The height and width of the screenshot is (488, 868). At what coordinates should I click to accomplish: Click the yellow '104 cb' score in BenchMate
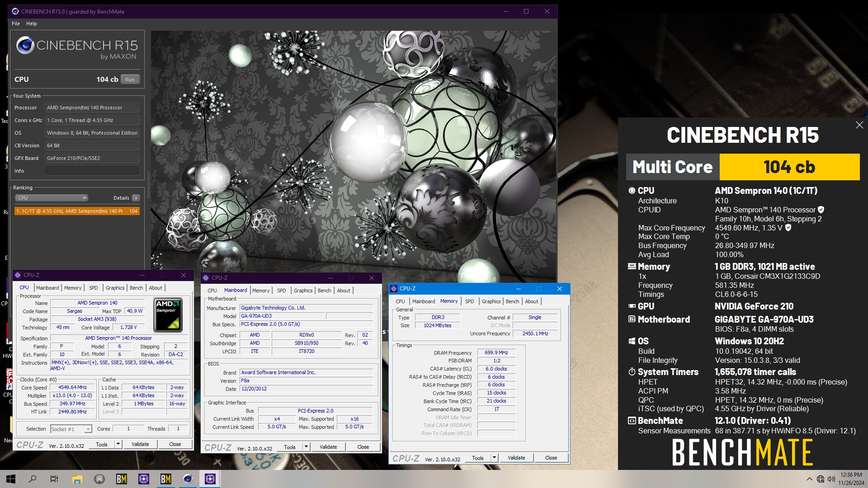pyautogui.click(x=789, y=167)
